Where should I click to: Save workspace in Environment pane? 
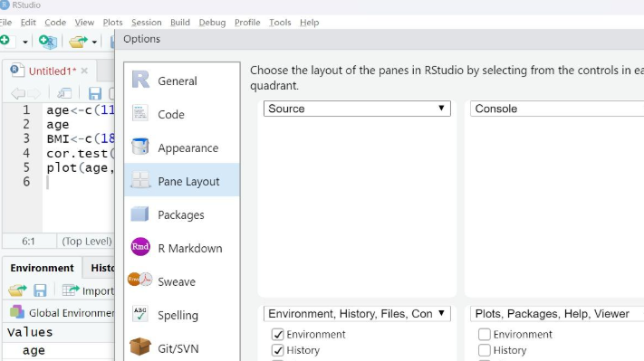40,290
